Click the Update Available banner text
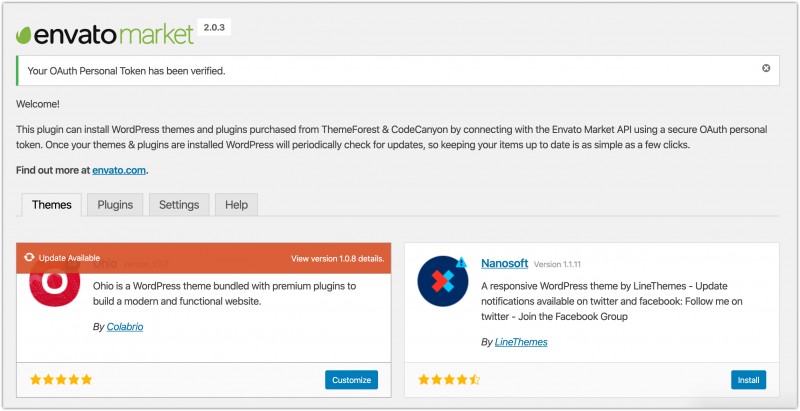This screenshot has width=800, height=411. click(69, 257)
